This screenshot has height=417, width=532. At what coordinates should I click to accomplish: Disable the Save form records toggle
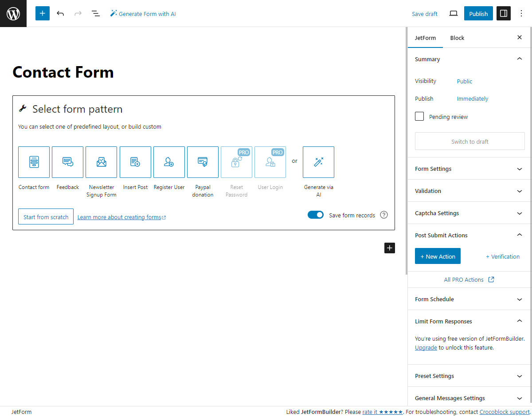pos(316,215)
